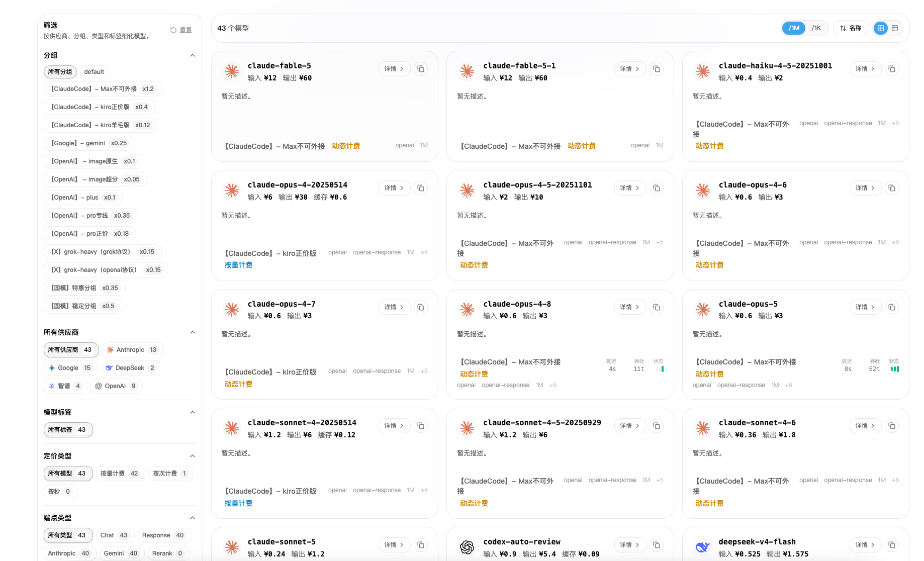This screenshot has width=924, height=561.
Task: Copy the claude-opus-4-8 model name
Action: tap(657, 307)
